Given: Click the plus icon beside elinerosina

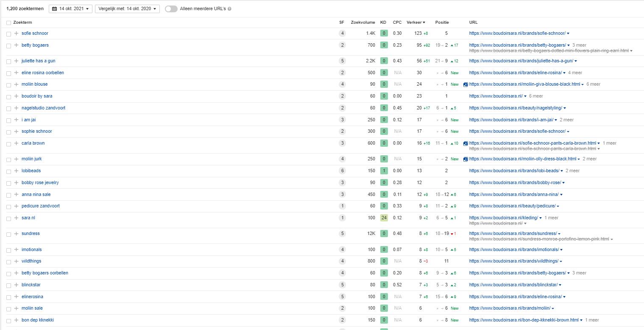Looking at the screenshot, I should [x=16, y=296].
